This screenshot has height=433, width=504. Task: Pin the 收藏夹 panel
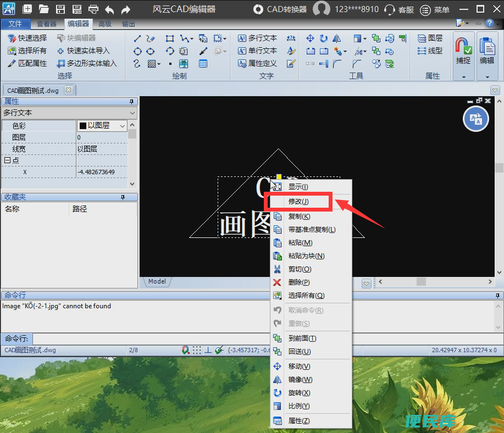coord(123,197)
